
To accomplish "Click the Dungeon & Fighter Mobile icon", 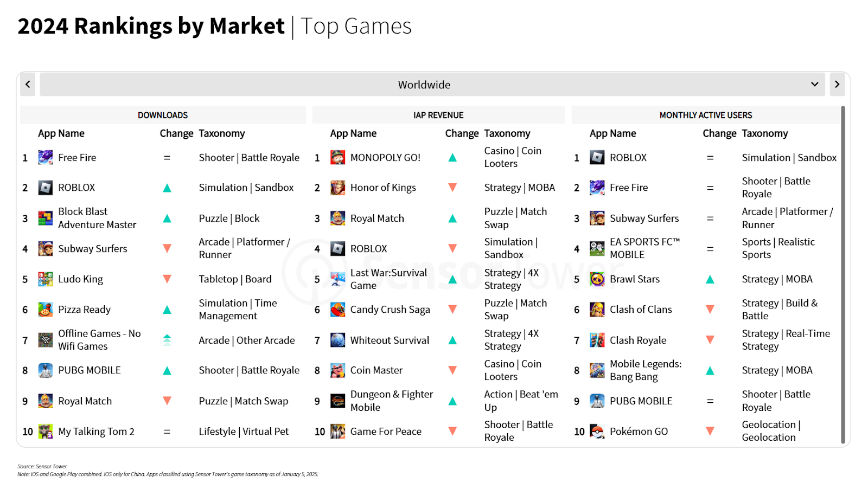I will [x=337, y=401].
